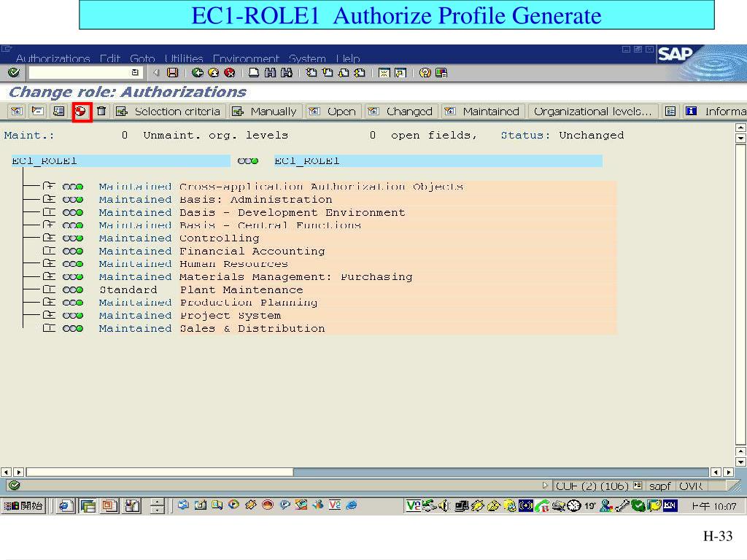
Task: Expand Basis: Administration folder
Action: point(49,199)
